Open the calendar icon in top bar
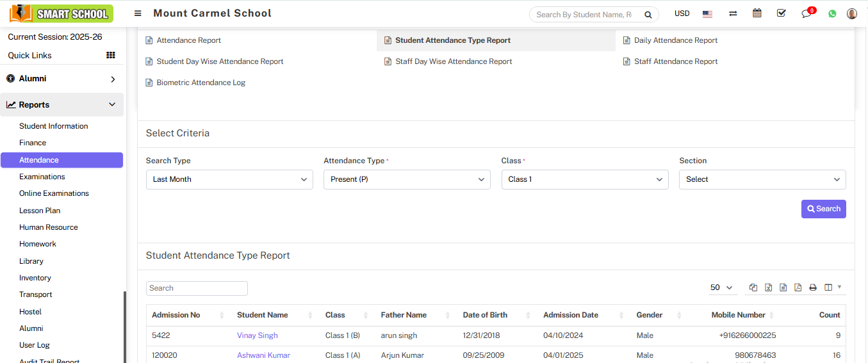This screenshot has height=363, width=868. click(757, 13)
